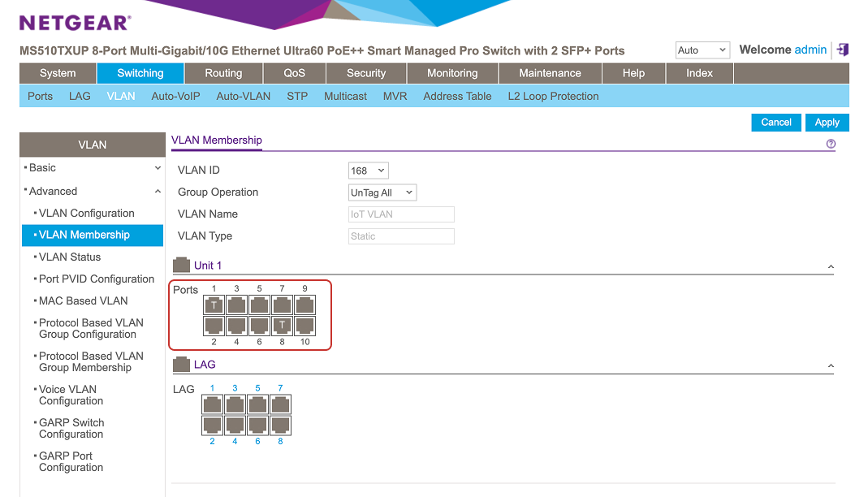Open the L2 Loop Protection submenu

[x=554, y=97]
